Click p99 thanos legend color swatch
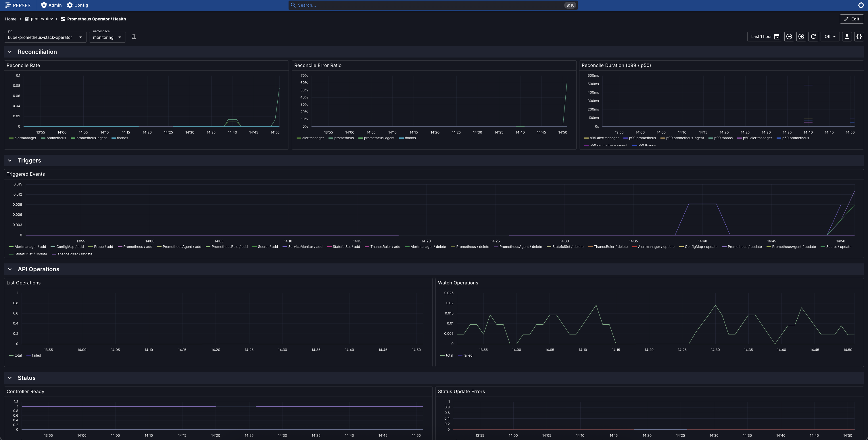Image resolution: width=868 pixels, height=440 pixels. click(x=711, y=138)
